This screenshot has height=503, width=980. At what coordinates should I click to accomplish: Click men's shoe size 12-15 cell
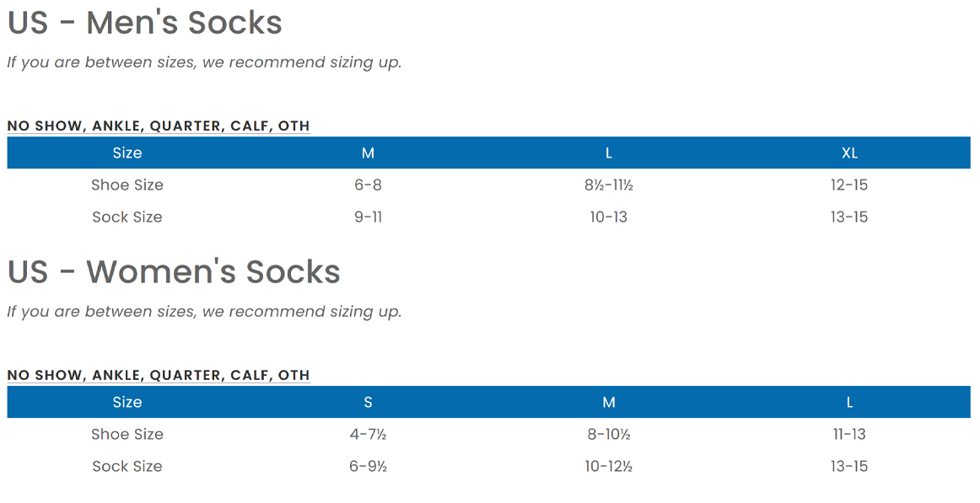[x=849, y=185]
